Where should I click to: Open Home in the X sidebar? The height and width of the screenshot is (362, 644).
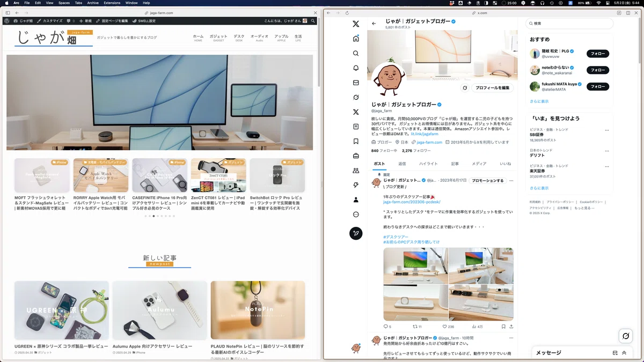(356, 39)
